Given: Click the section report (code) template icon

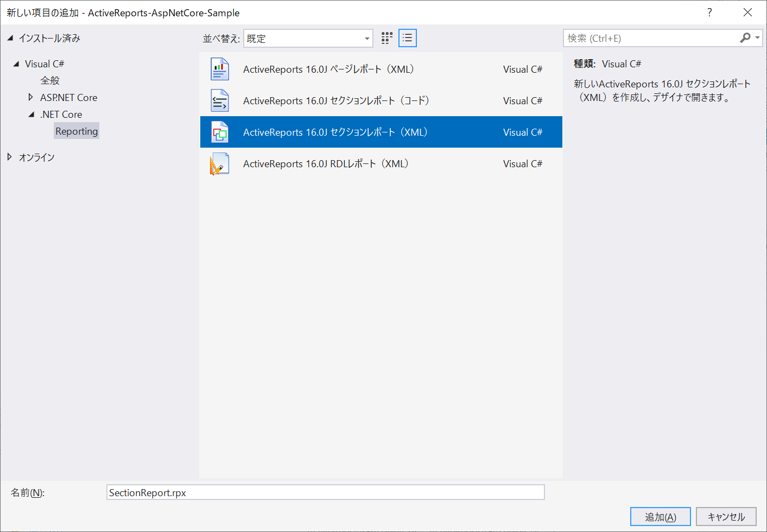Looking at the screenshot, I should (220, 100).
